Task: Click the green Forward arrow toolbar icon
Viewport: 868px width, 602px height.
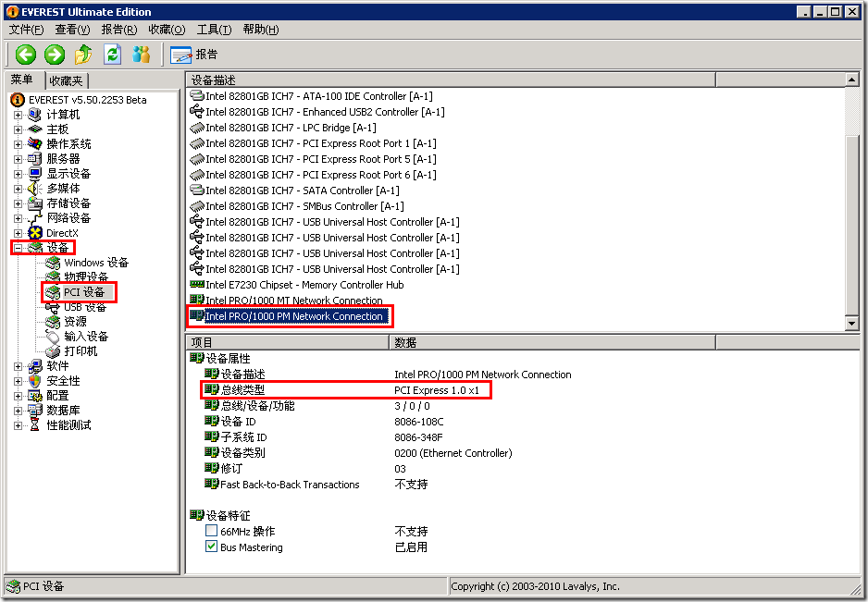Action: 55,55
